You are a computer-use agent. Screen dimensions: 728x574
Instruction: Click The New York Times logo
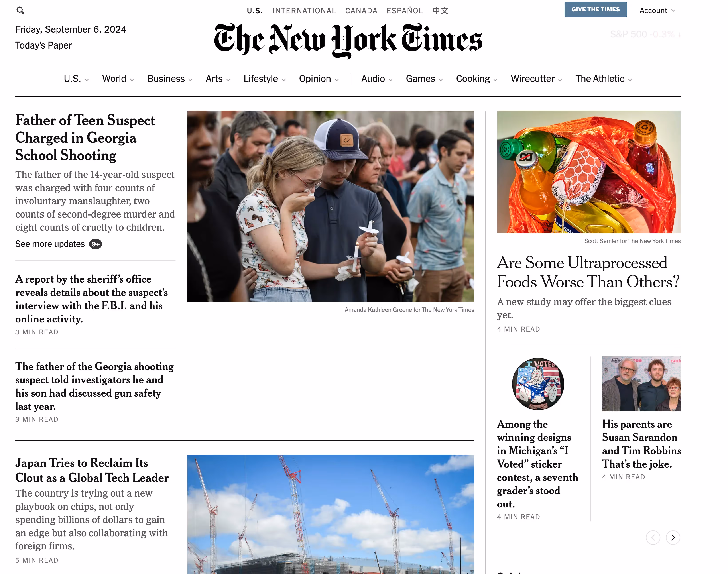pos(348,40)
